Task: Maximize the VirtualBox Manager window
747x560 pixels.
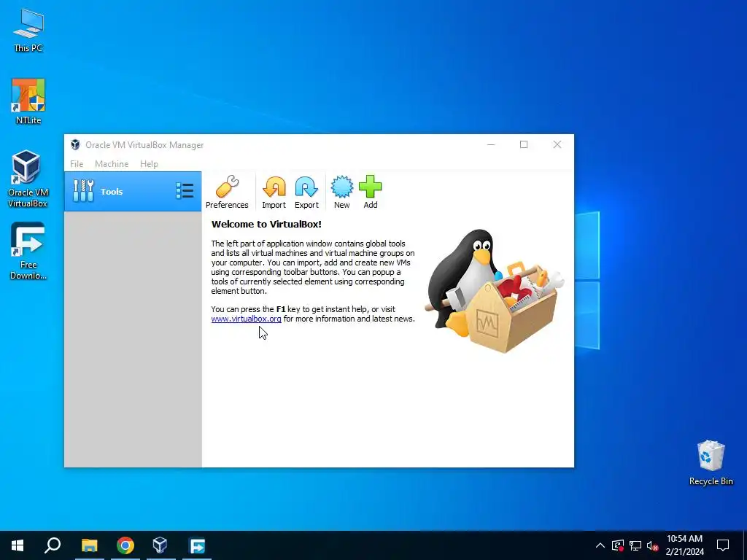Action: (x=524, y=145)
